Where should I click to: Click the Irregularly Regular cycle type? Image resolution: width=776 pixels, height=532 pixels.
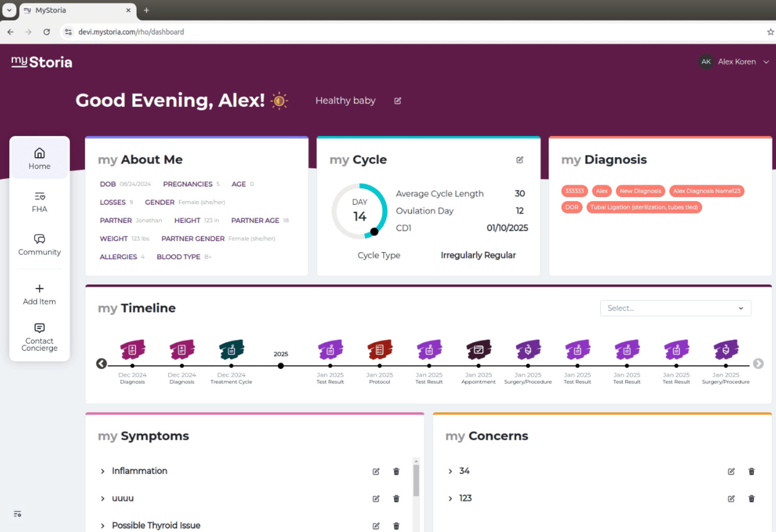click(478, 255)
